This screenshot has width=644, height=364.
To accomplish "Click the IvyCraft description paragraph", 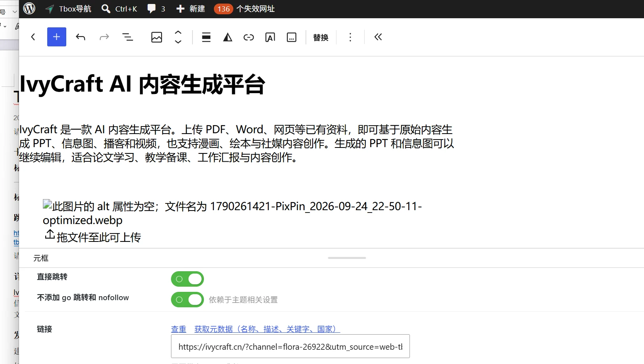I will click(x=236, y=144).
